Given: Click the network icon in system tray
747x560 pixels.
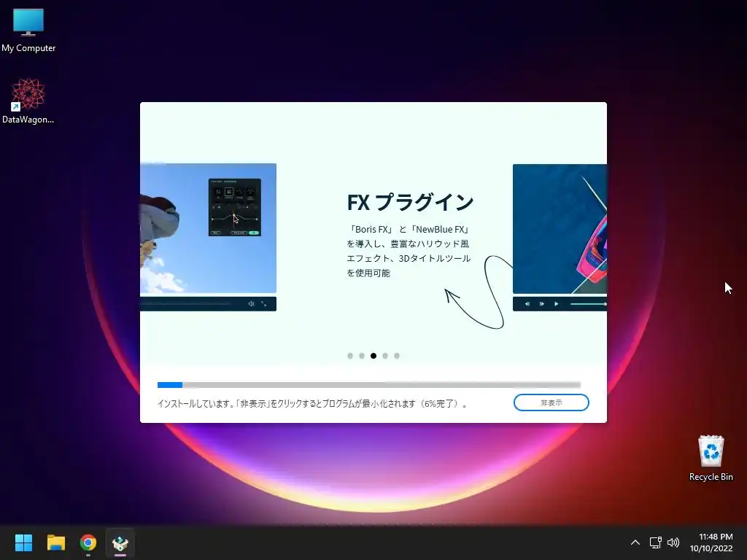Looking at the screenshot, I should [x=656, y=542].
